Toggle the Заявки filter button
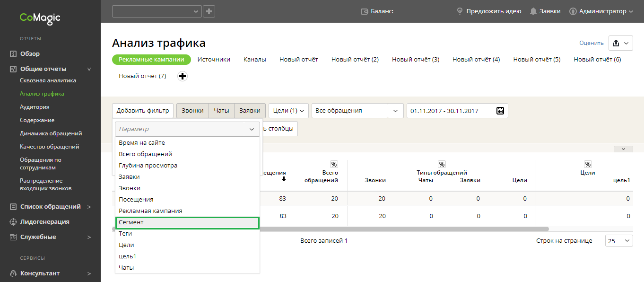Viewport: 644px width, 282px height. tap(250, 111)
